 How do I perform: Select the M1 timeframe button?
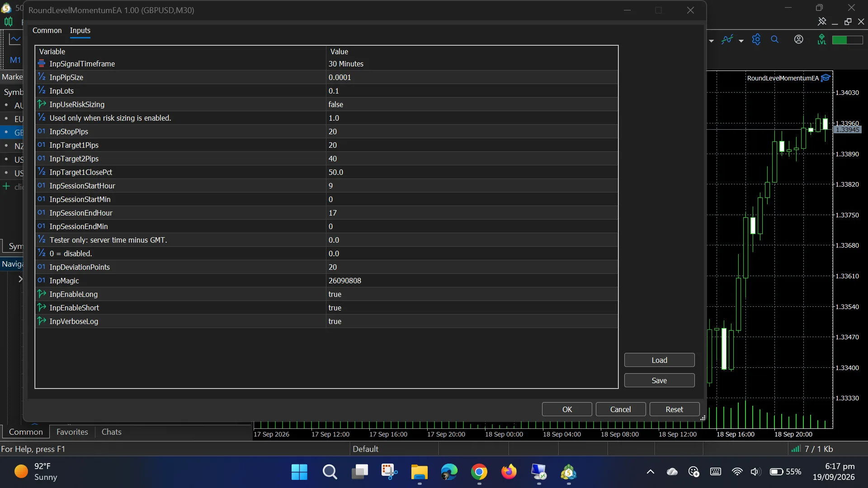(15, 60)
